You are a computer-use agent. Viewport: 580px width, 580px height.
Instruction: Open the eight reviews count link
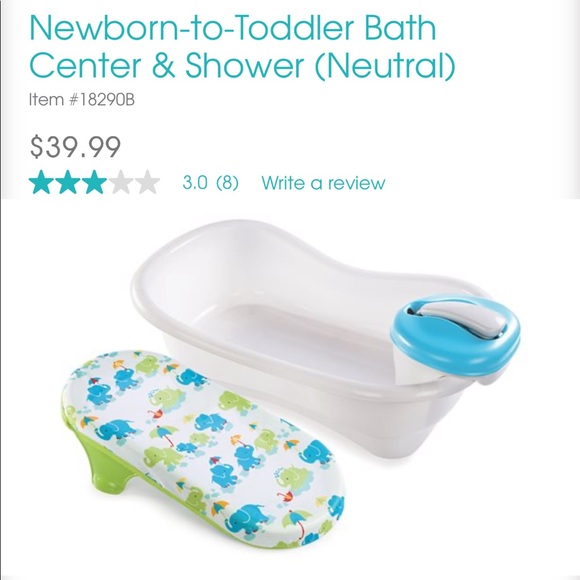coord(227,183)
